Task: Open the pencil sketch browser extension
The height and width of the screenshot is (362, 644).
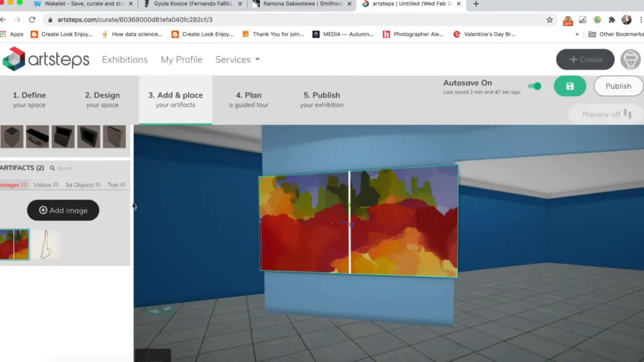Action: 583,20
